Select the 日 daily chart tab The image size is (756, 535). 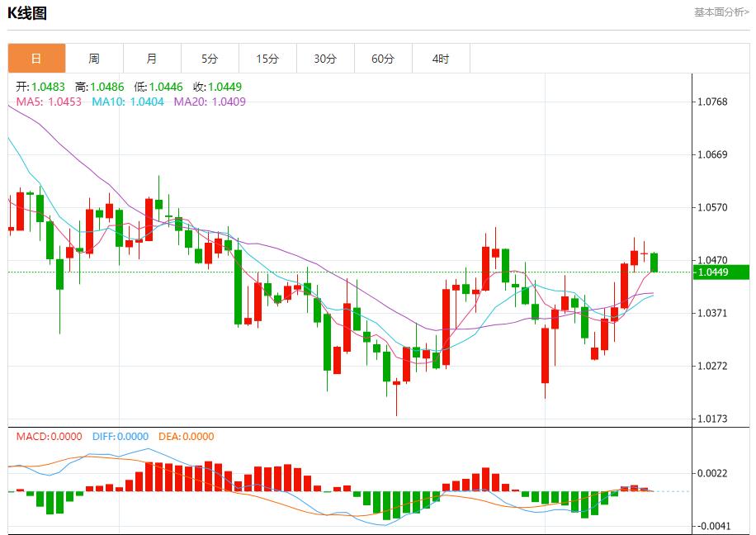[x=36, y=59]
